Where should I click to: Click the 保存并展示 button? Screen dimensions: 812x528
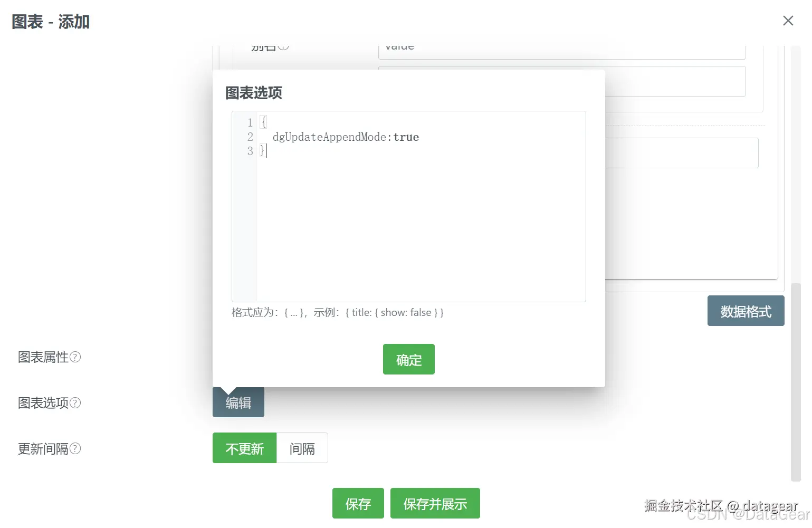(435, 503)
